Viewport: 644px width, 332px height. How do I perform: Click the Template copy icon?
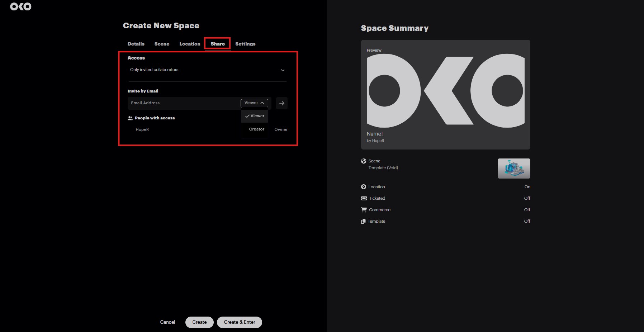point(363,221)
